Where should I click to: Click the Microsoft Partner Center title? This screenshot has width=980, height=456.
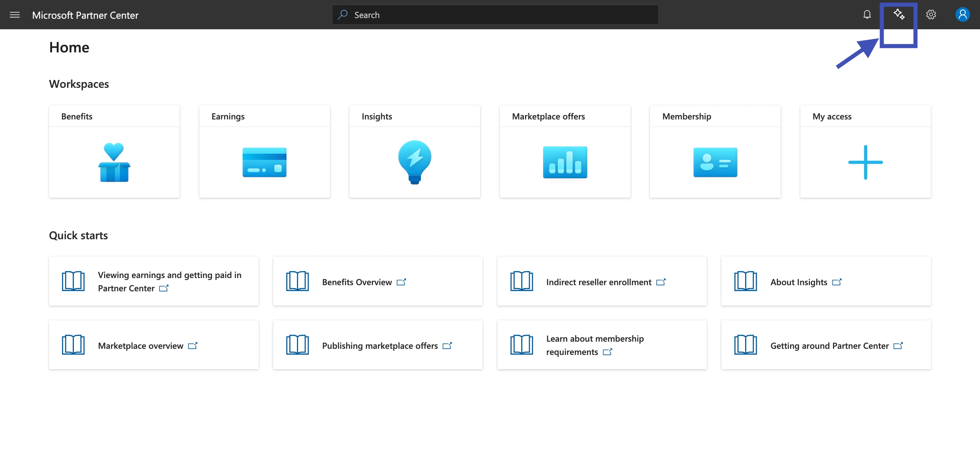85,15
